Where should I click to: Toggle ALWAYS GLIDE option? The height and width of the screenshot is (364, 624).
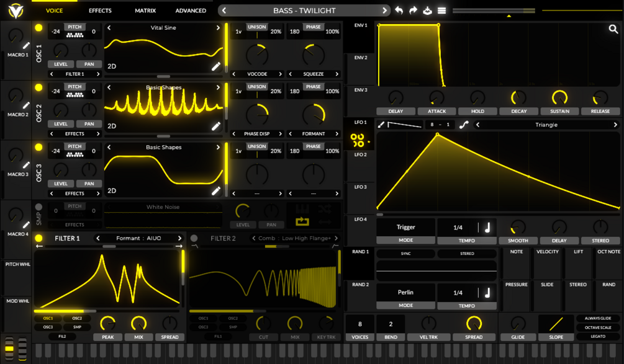pos(598,318)
